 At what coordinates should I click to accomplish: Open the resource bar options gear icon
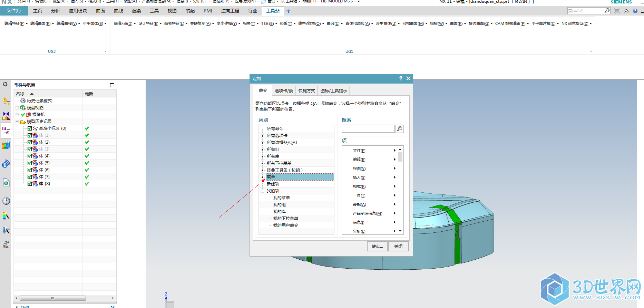coord(5,84)
